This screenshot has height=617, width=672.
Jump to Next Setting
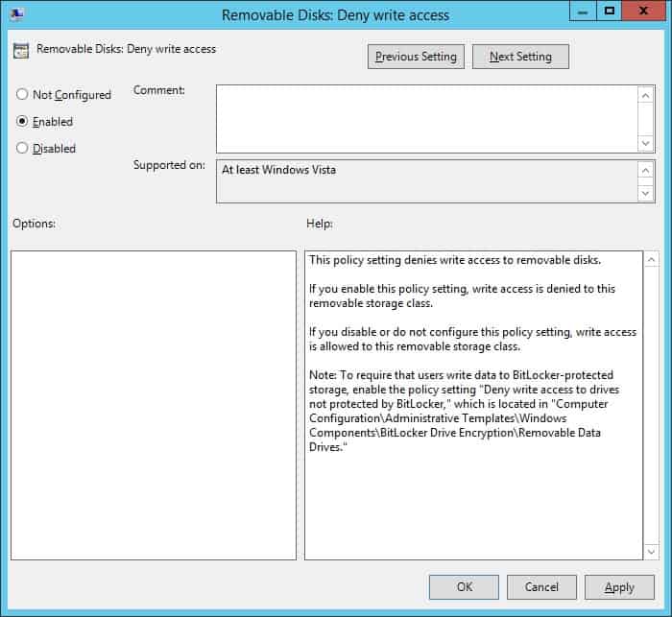pos(520,57)
